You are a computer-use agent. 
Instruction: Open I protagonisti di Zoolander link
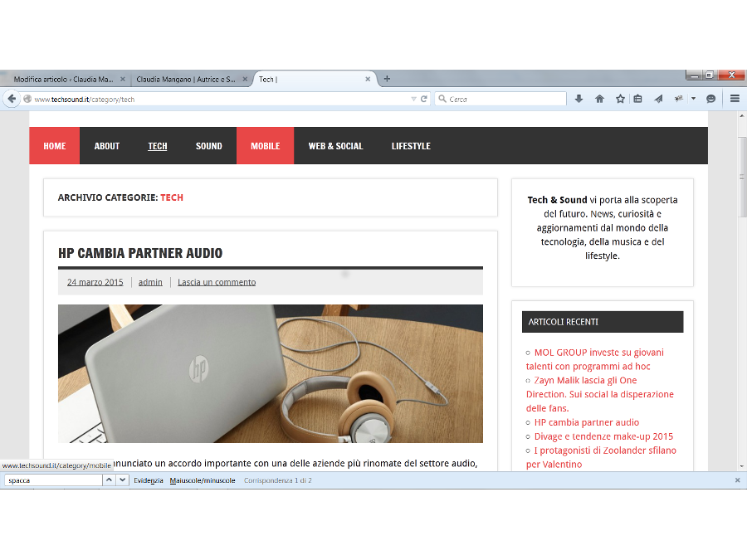[601, 457]
